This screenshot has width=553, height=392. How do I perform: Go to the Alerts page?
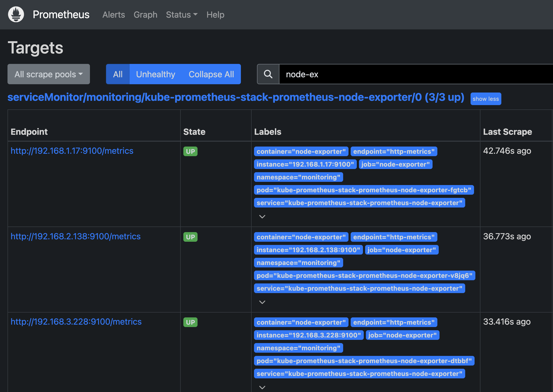[x=113, y=15]
